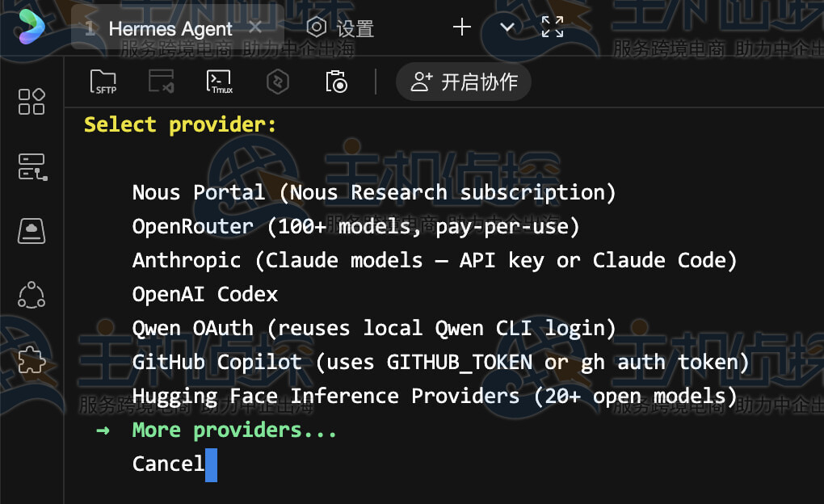The image size is (824, 504).
Task: Switch to the Hermes Agent tab
Action: point(170,29)
